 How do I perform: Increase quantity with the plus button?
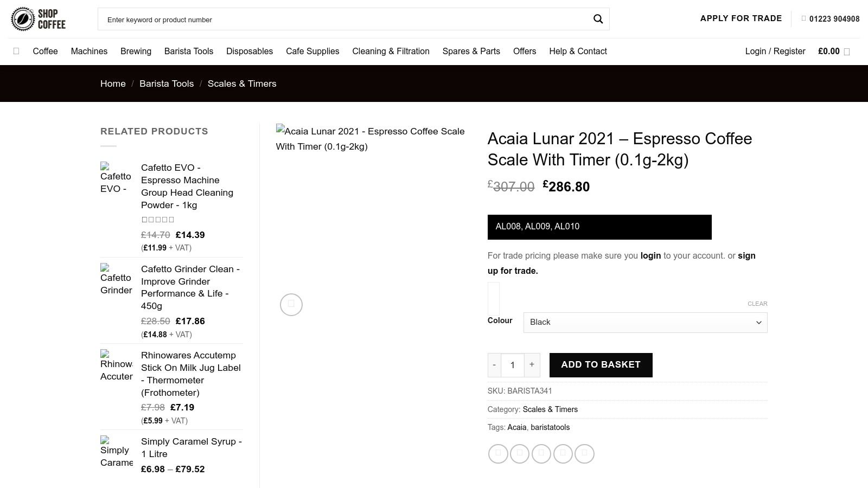point(532,365)
